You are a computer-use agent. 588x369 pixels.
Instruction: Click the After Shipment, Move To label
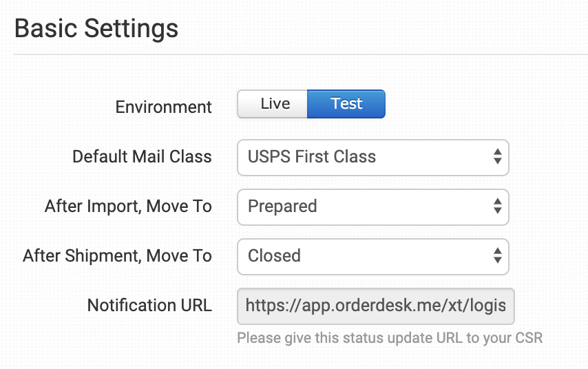pyautogui.click(x=117, y=256)
